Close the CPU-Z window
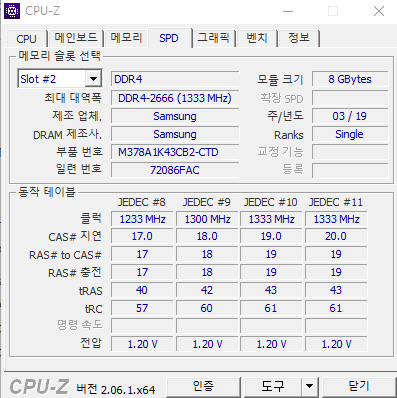This screenshot has height=398, width=397. tap(379, 11)
